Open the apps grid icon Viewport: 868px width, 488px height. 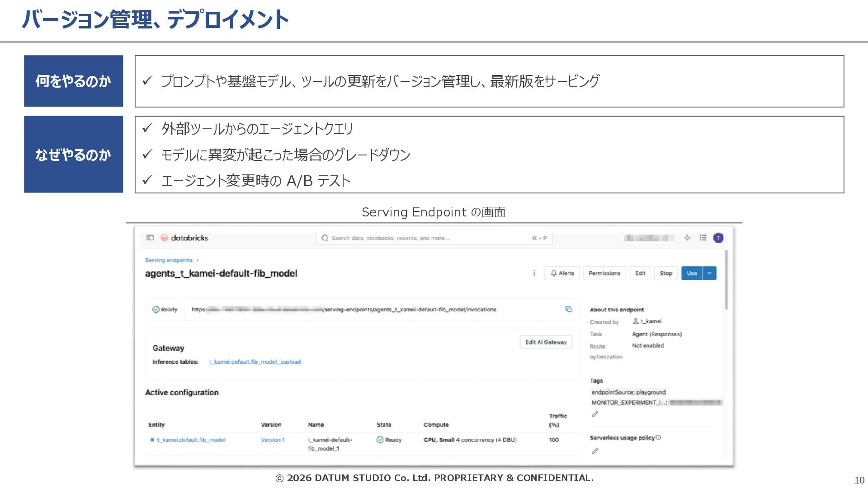point(703,238)
